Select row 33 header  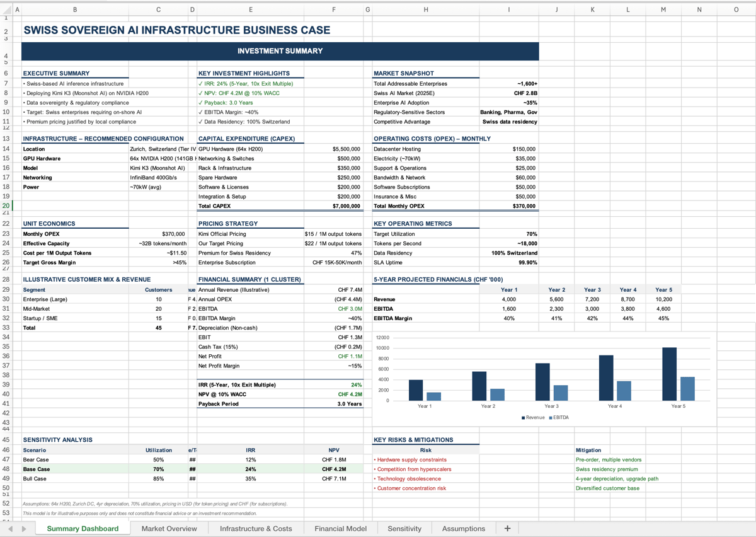[x=6, y=328]
